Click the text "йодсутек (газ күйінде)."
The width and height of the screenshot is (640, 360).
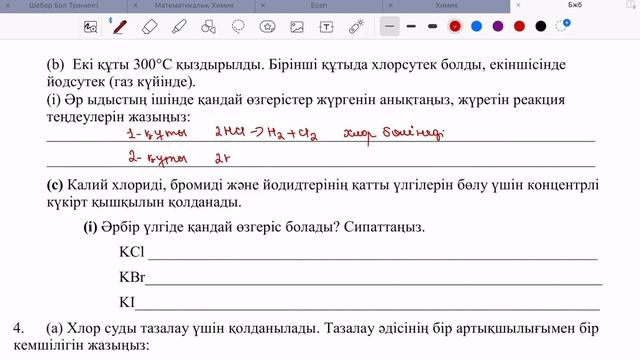tap(121, 82)
